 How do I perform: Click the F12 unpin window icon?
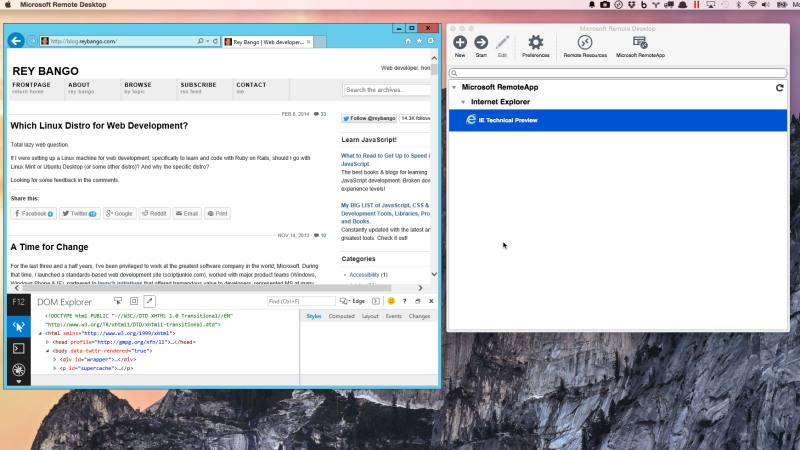click(x=418, y=301)
